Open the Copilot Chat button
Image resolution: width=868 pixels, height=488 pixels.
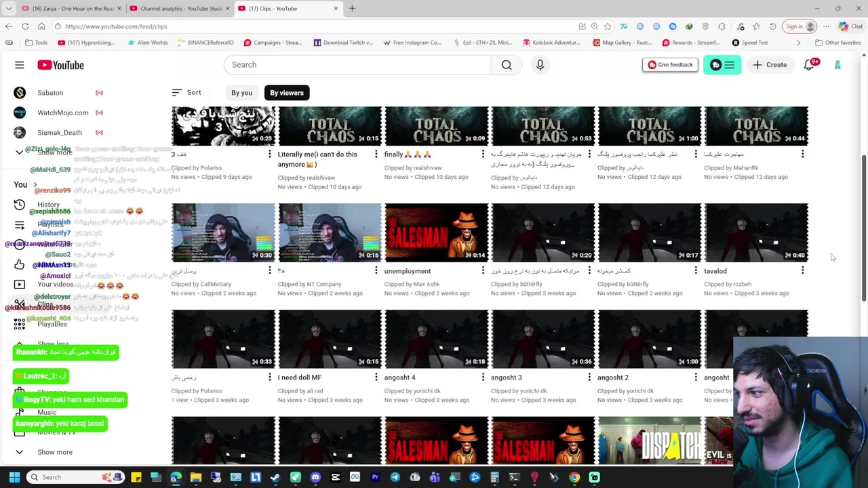(851, 26)
